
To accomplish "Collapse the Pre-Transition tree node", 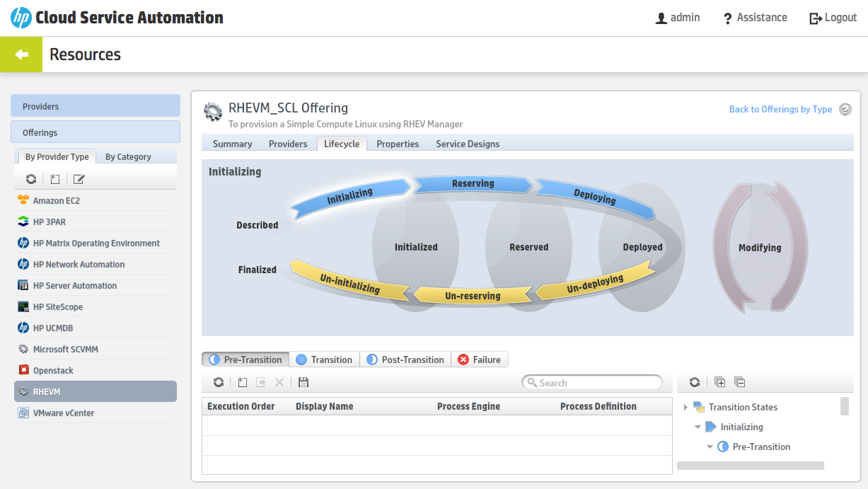I will (710, 447).
